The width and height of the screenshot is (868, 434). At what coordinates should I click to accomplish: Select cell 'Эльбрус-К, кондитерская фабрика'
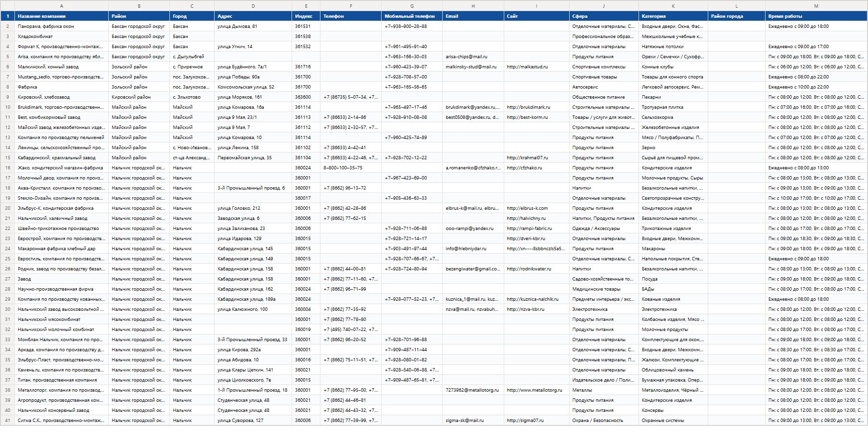point(62,208)
